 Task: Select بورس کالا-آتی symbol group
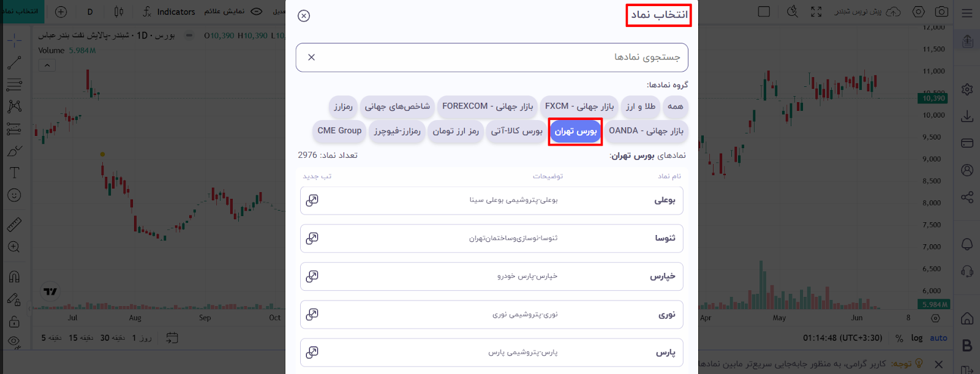pyautogui.click(x=517, y=131)
